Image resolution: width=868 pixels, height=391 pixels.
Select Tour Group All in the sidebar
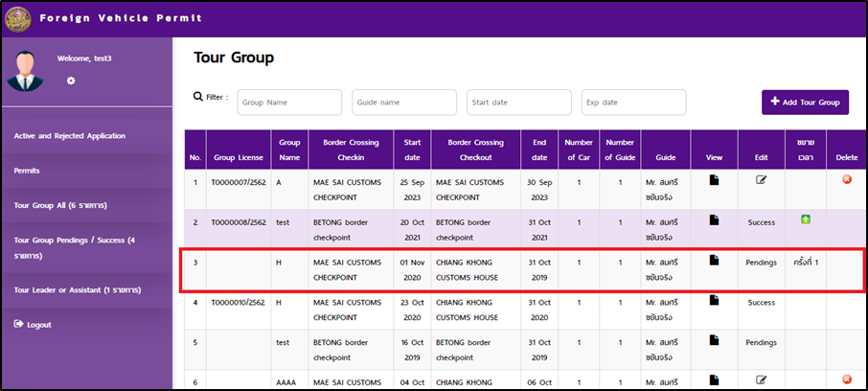60,205
